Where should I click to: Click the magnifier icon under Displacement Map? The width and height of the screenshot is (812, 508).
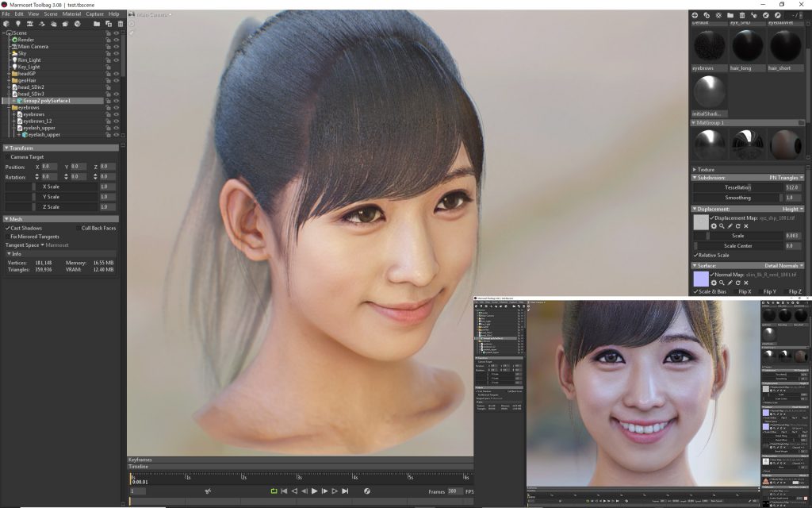click(722, 226)
